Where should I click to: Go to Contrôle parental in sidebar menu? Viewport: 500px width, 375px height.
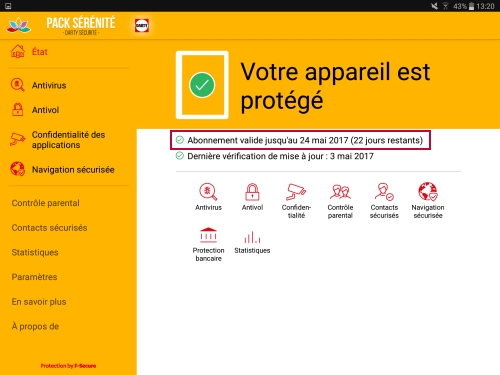pos(46,203)
